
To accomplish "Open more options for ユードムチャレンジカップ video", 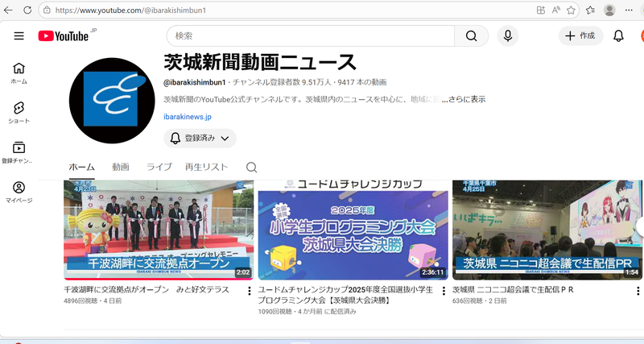I will click(x=444, y=291).
